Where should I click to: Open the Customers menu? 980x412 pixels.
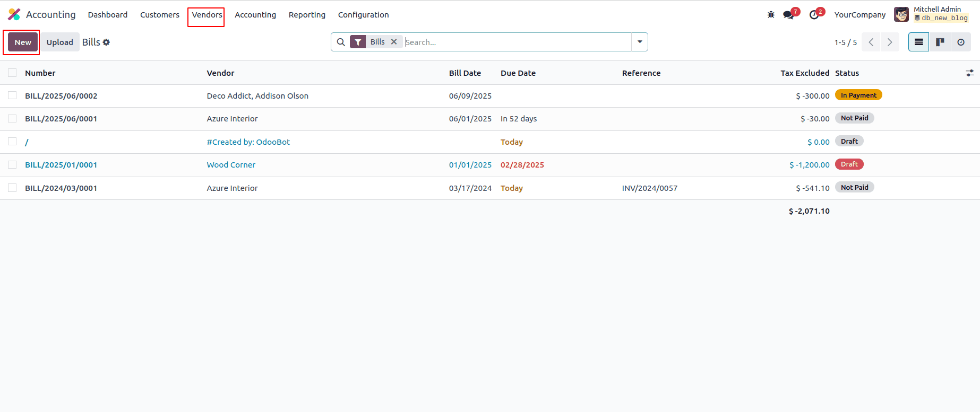click(x=160, y=15)
